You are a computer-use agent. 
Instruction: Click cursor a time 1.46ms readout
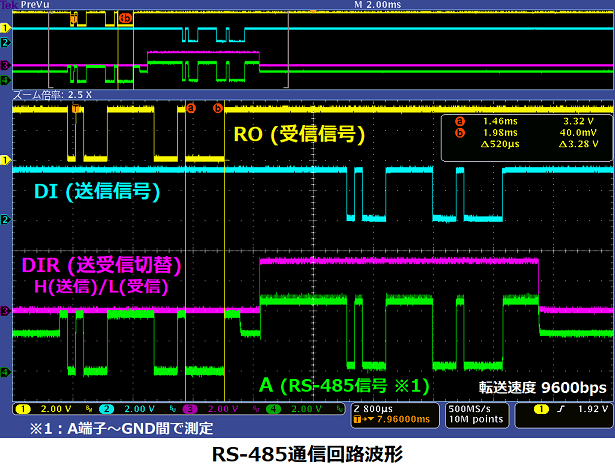point(500,121)
